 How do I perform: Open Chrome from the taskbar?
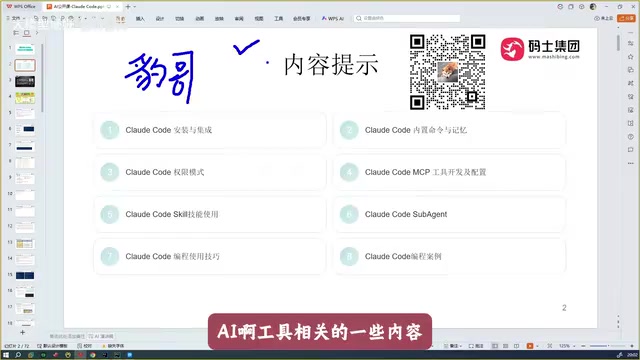click(93, 355)
